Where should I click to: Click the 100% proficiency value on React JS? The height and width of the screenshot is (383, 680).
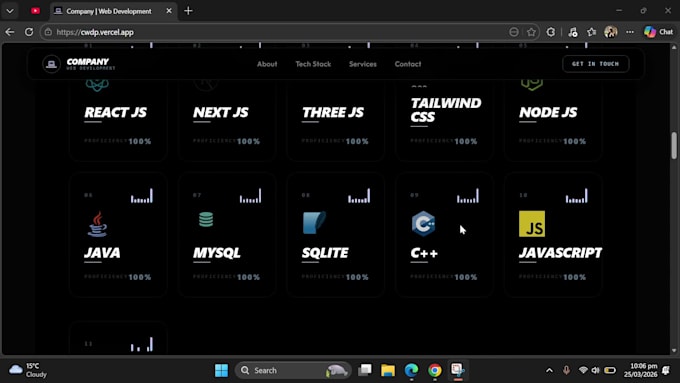(140, 141)
